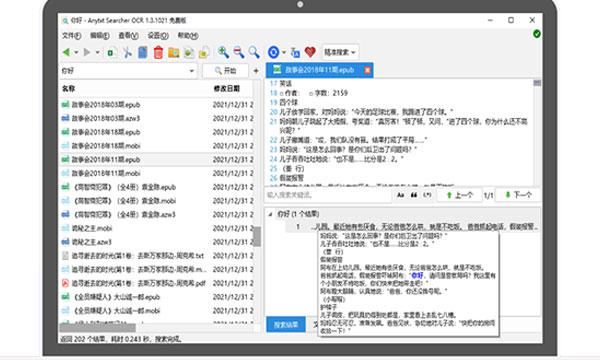Select the 故事会2018年11期.epub preview tab
The width and height of the screenshot is (600, 360).
[x=319, y=70]
